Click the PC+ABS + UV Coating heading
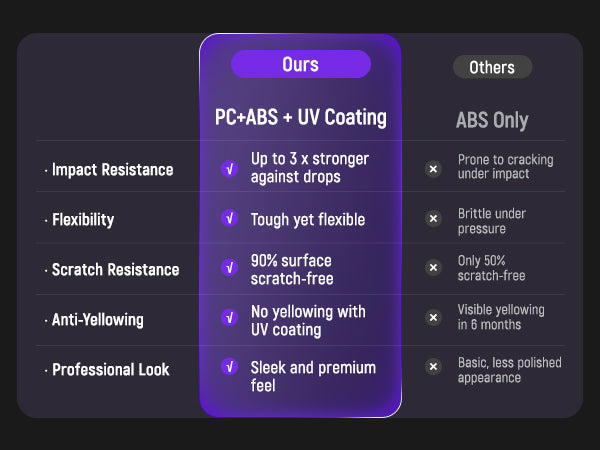Viewport: 600px width, 450px height. (x=300, y=117)
